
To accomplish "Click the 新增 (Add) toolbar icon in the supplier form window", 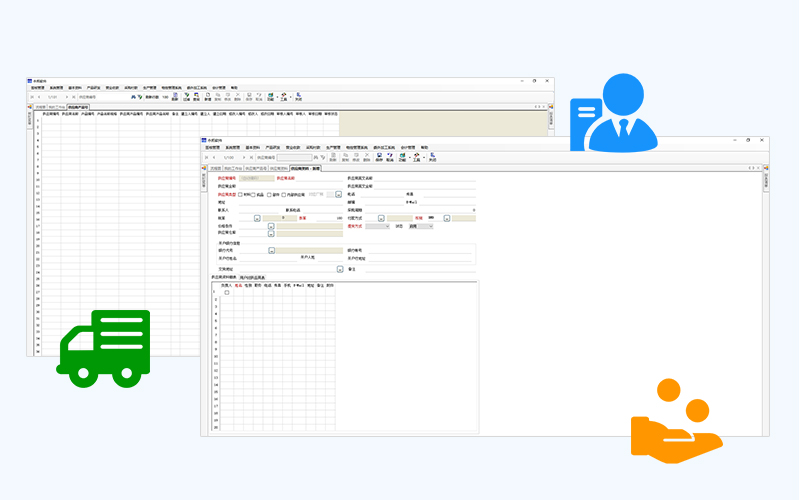I will click(x=332, y=157).
